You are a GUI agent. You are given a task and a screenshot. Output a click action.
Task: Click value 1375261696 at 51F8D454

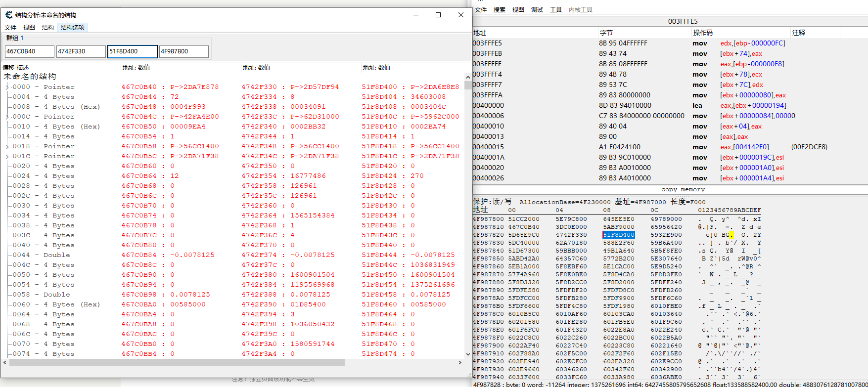click(x=433, y=285)
